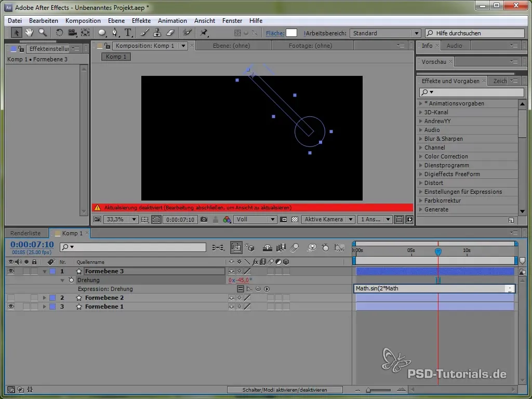This screenshot has width=532, height=399.
Task: Open the Aktive Kamera dropdown
Action: 328,220
